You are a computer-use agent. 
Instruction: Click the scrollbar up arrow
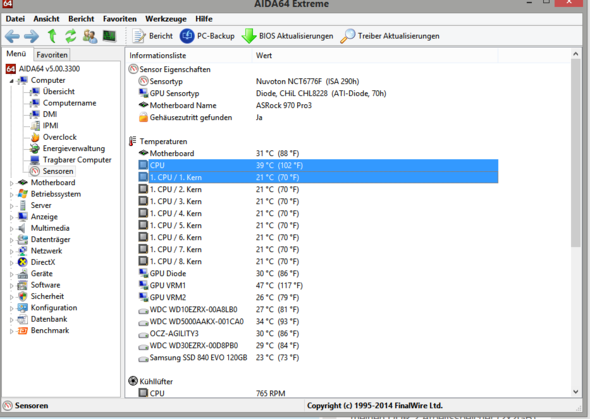coord(576,54)
